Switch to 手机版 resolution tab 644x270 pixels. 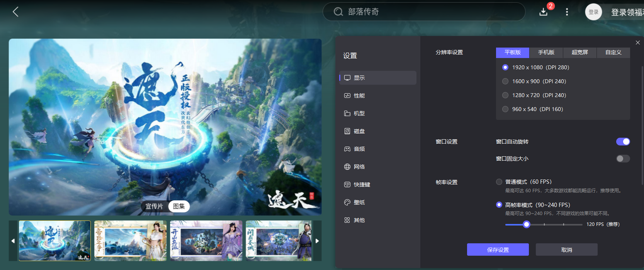pos(546,53)
